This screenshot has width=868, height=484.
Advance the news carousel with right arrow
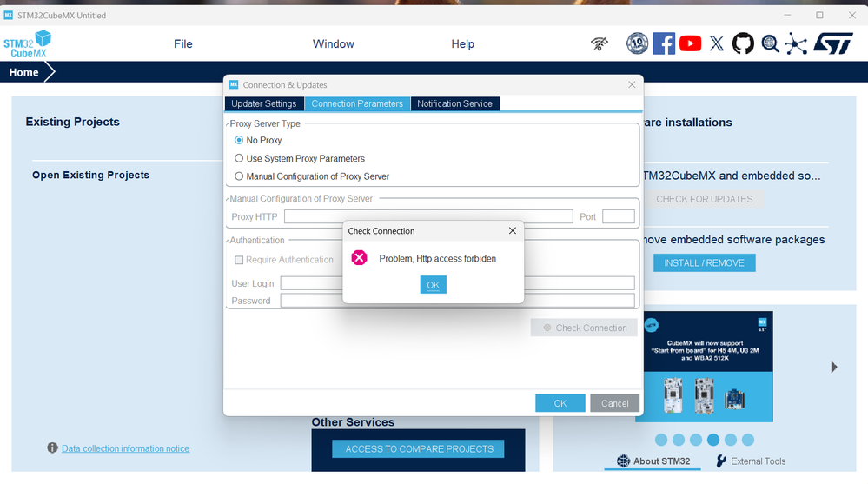pyautogui.click(x=833, y=368)
